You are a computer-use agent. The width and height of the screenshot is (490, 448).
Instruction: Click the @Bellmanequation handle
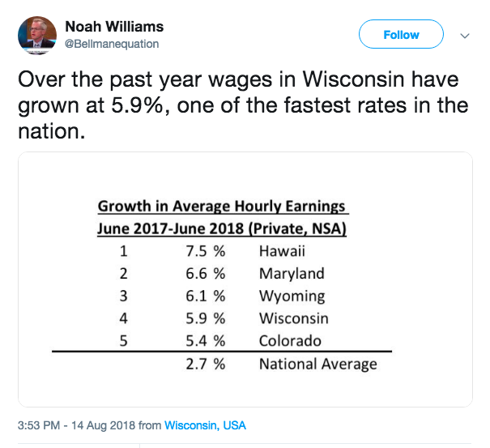pos(110,44)
